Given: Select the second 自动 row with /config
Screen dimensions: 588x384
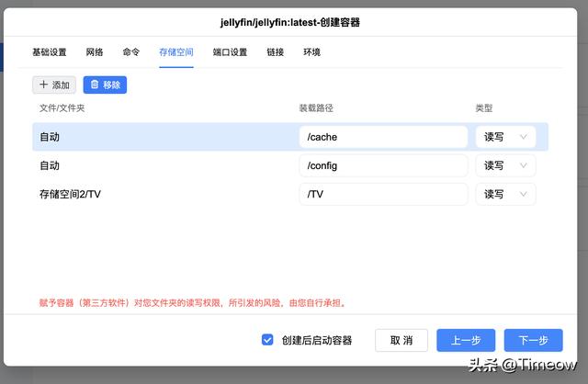Looking at the screenshot, I should click(x=290, y=165).
